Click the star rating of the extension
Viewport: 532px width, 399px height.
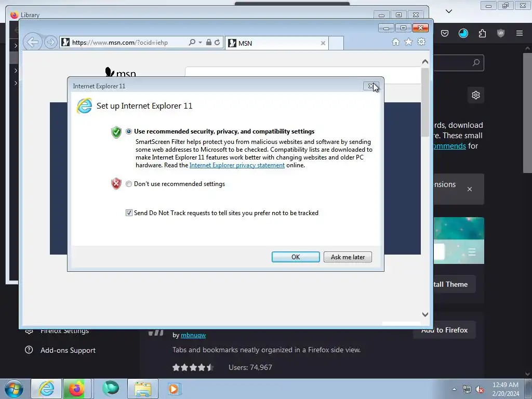point(193,367)
